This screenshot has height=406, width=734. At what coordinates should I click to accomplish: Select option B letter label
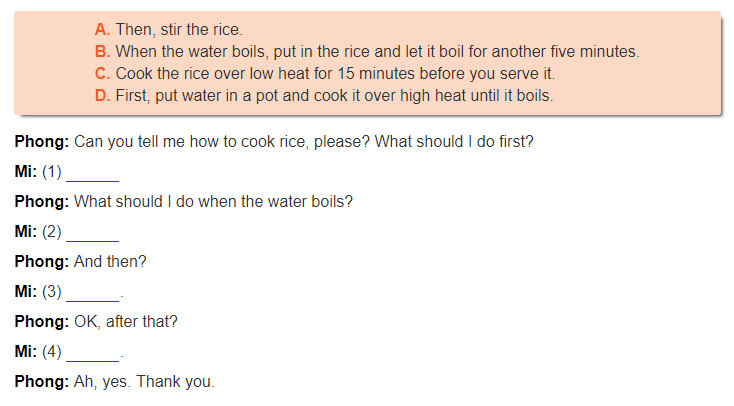point(102,52)
